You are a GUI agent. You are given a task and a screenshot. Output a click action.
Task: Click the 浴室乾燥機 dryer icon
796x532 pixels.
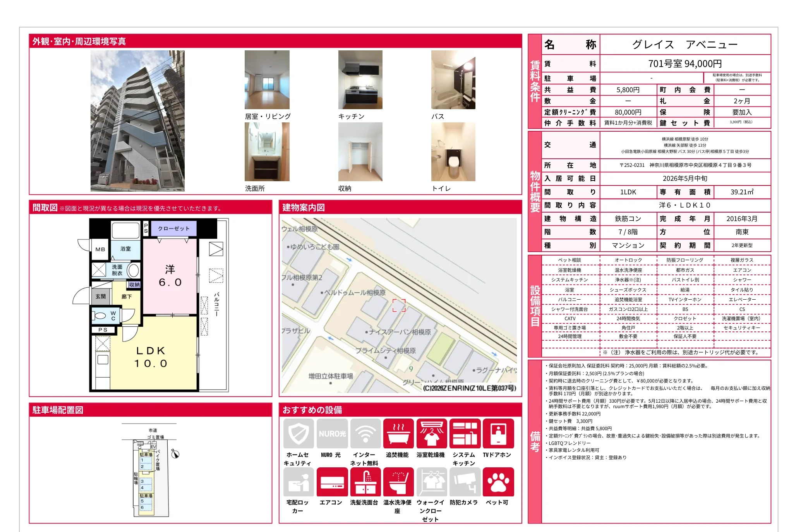point(432,433)
